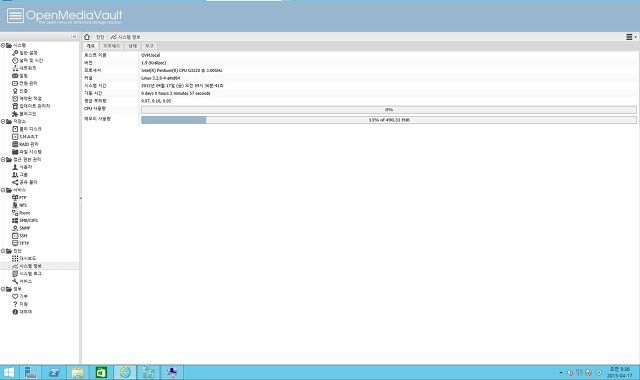640x380 pixels.
Task: Open the Network (네트워크) settings item
Action: point(24,68)
